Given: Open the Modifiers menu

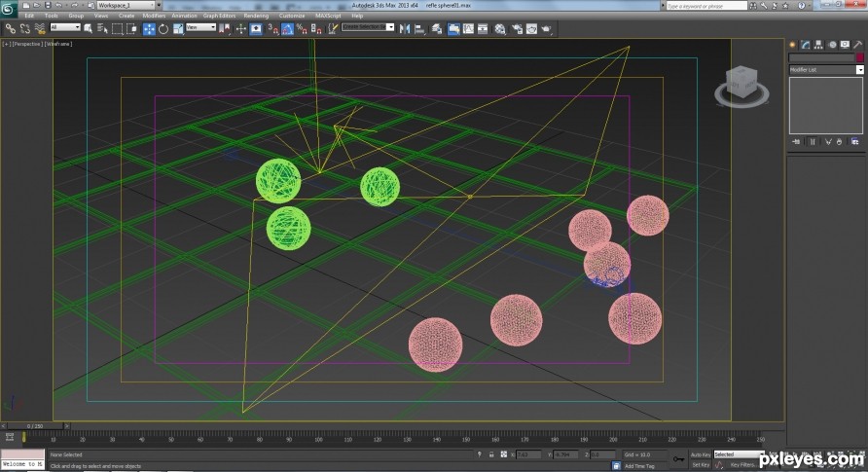Looking at the screenshot, I should pos(154,16).
